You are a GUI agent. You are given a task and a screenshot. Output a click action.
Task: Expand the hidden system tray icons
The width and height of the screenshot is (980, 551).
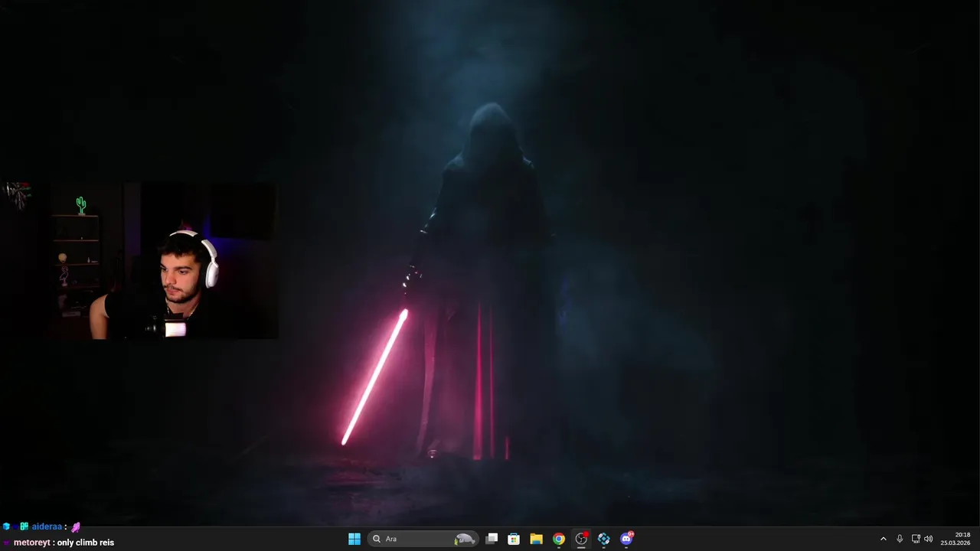pos(883,539)
